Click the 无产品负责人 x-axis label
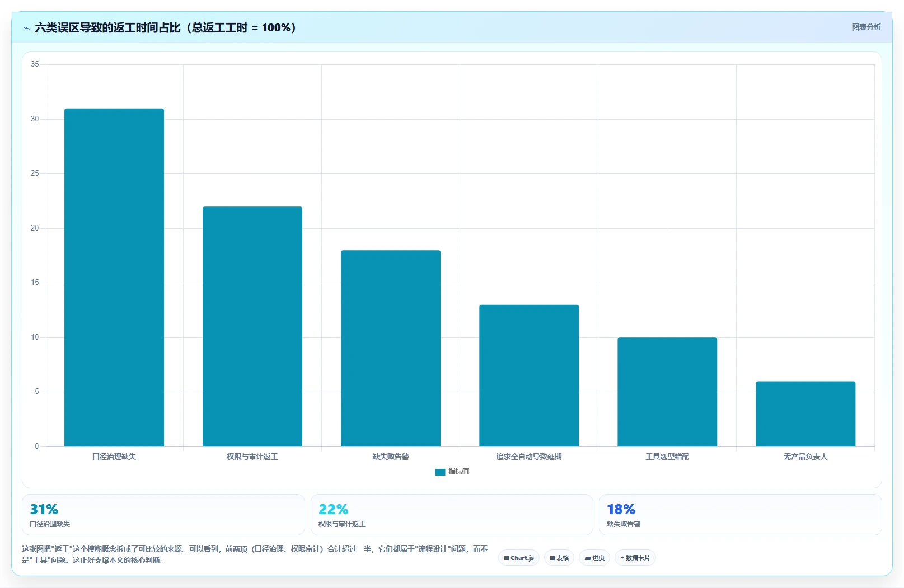The image size is (904, 588). point(805,457)
